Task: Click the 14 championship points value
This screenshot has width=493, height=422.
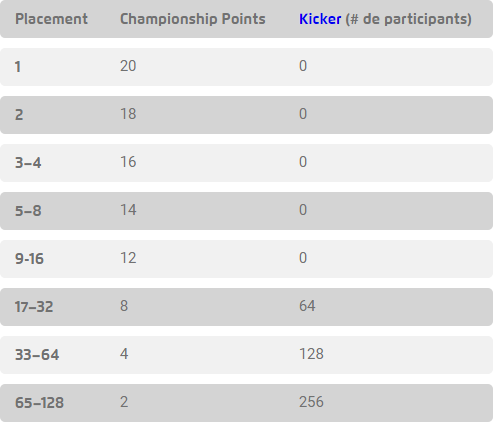Action: [x=128, y=210]
